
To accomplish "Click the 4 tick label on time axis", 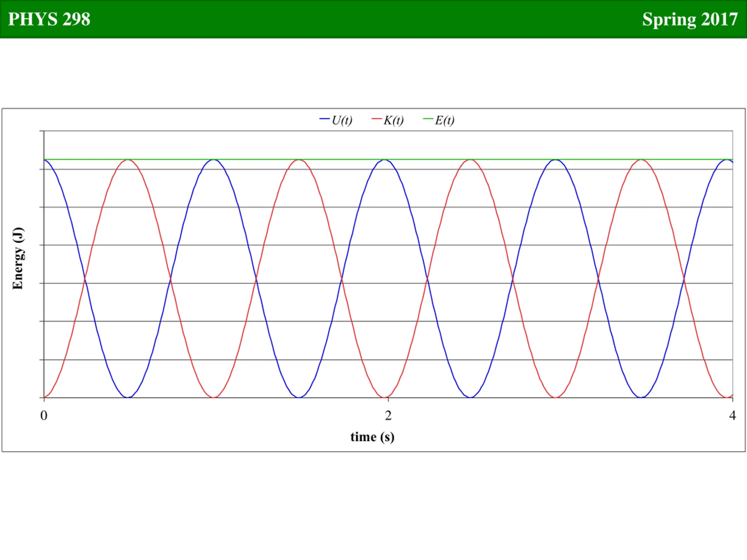I will coord(732,416).
